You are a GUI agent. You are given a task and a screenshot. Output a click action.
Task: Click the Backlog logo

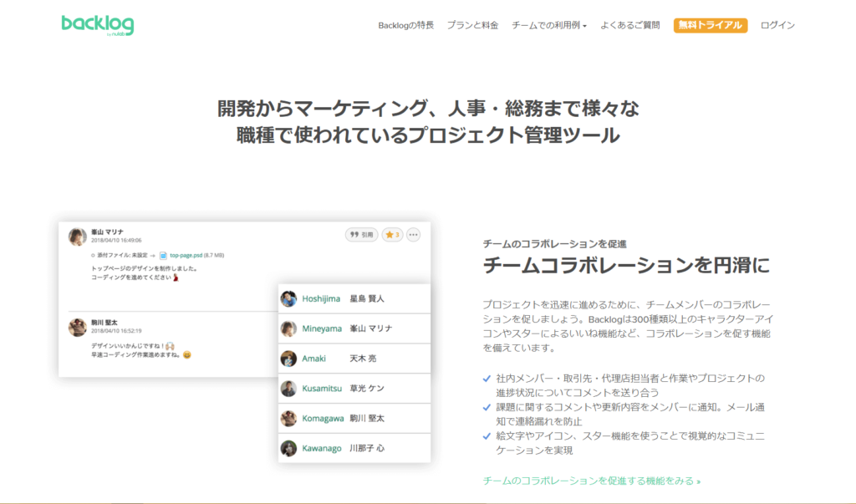click(98, 25)
